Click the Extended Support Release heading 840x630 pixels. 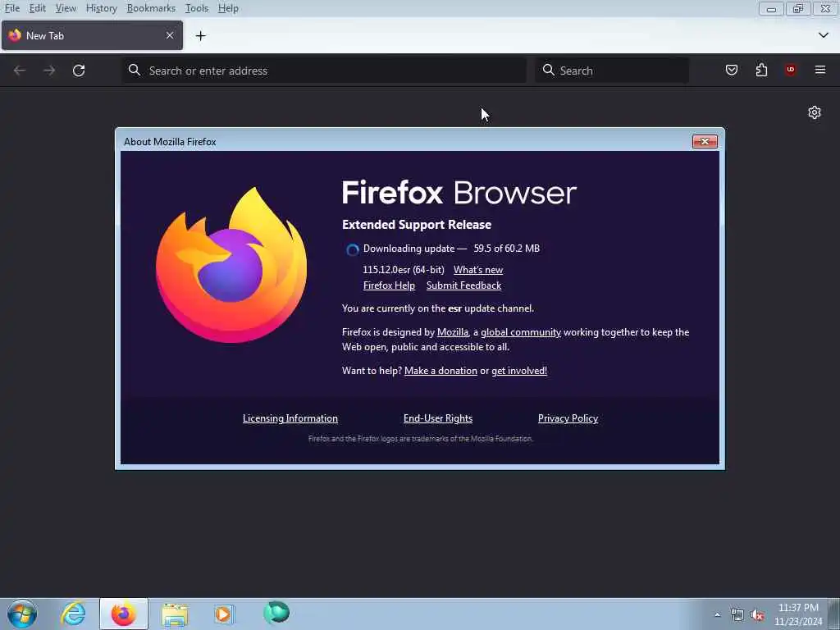coord(417,225)
